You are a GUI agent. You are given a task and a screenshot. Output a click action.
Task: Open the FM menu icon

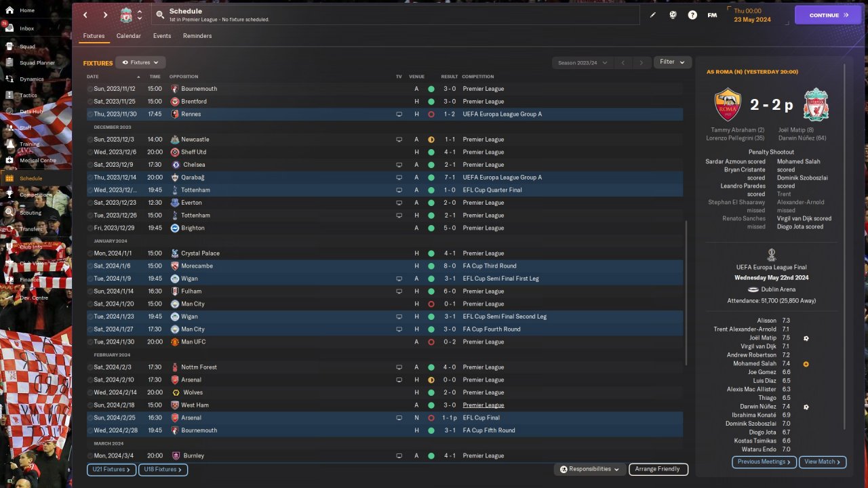point(712,15)
